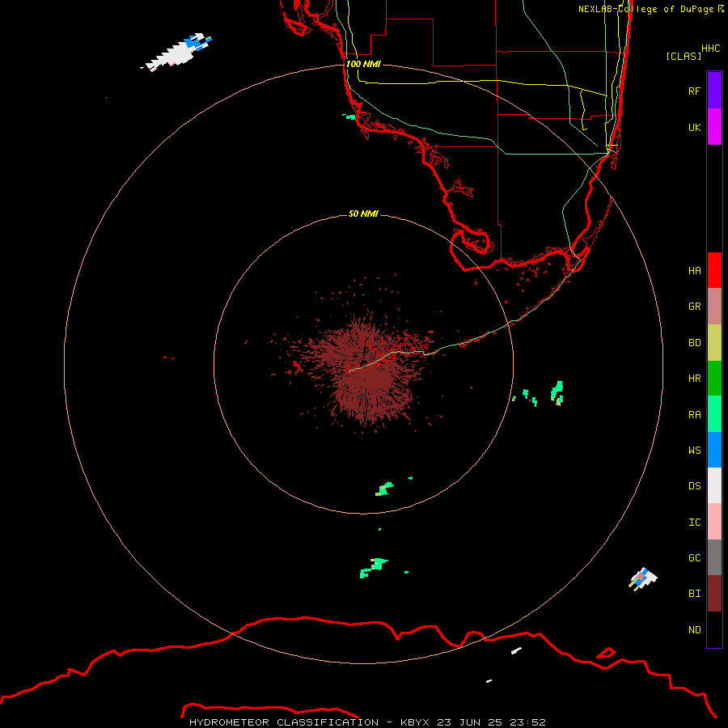Click the ND legend label

point(694,630)
